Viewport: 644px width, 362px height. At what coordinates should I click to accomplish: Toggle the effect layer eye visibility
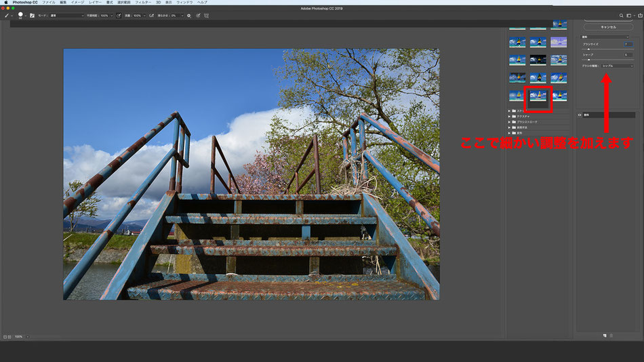tap(580, 115)
